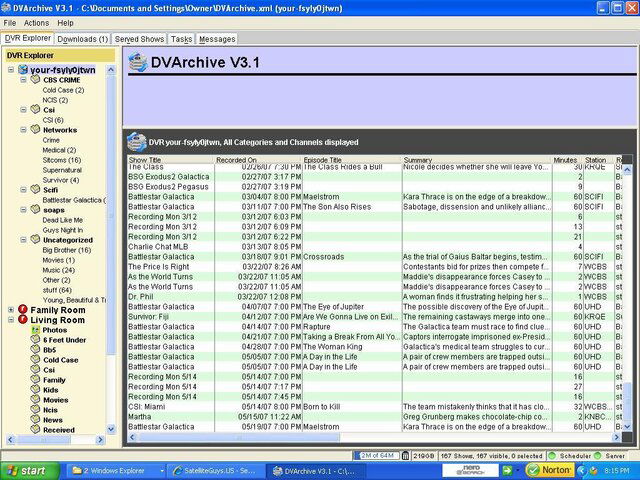Click the green arrow icon in taskbar
Viewport: 640px width, 480px height.
coord(507,470)
